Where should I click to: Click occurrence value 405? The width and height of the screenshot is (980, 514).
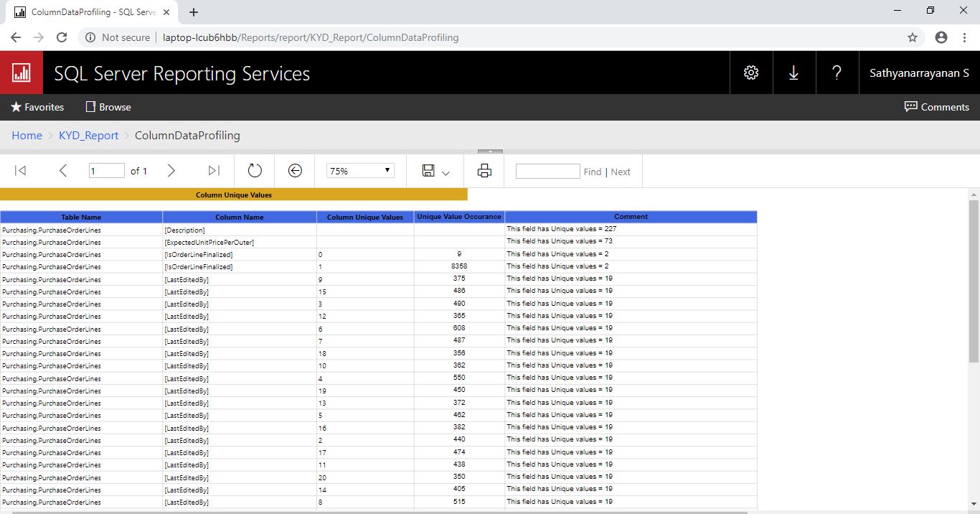(x=459, y=490)
